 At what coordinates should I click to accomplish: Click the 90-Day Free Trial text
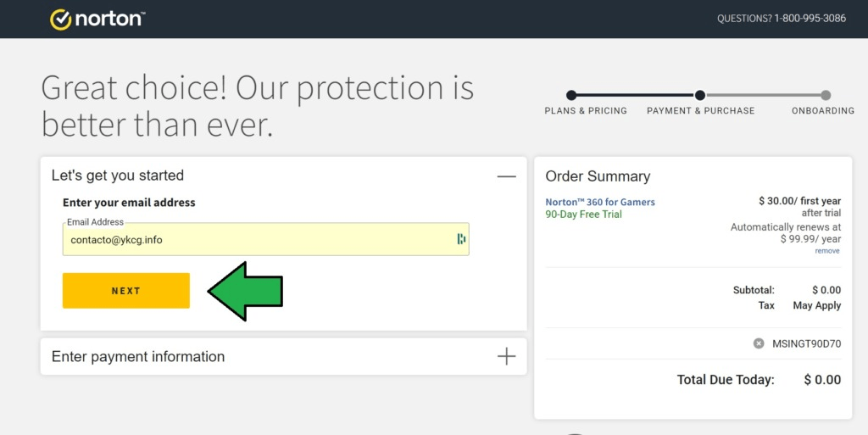[583, 215]
